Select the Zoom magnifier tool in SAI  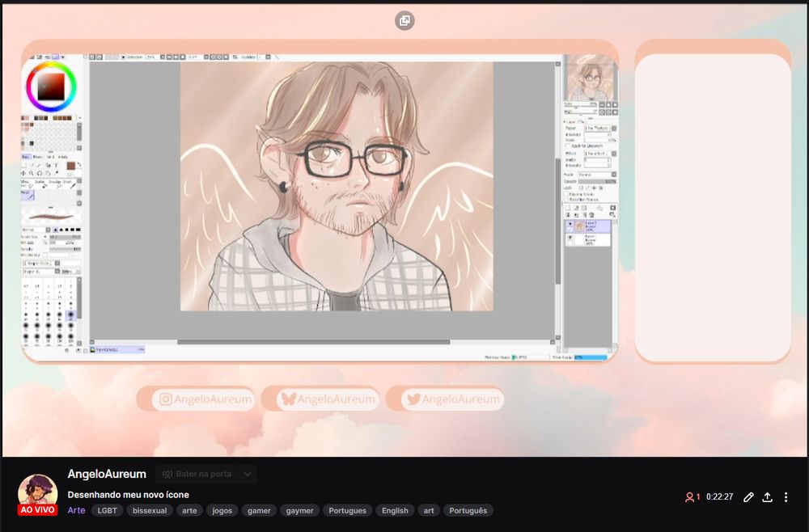tap(31, 173)
